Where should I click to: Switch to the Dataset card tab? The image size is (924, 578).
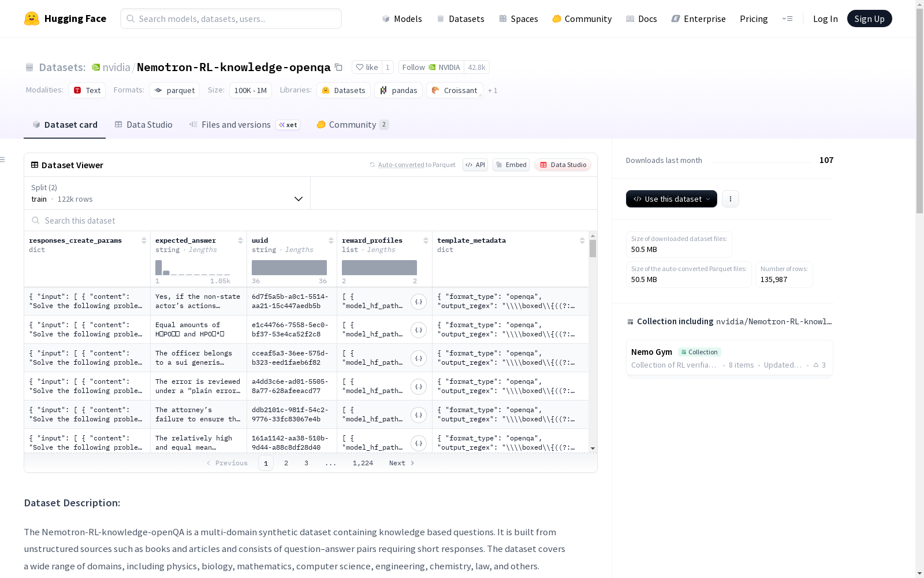[x=65, y=125]
